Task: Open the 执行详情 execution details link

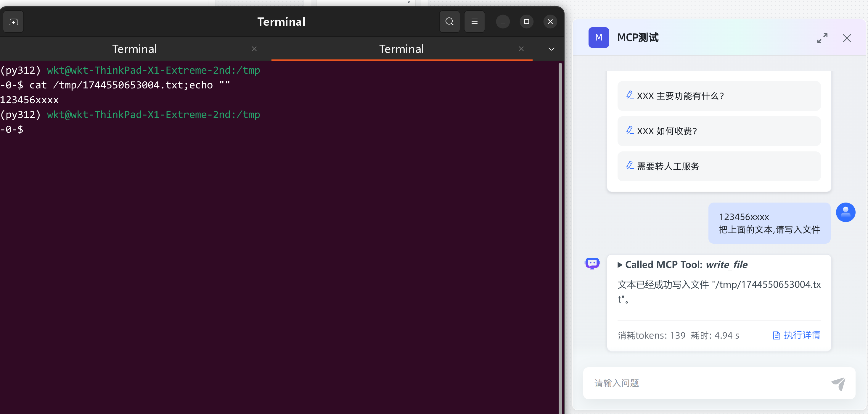Action: coord(797,335)
